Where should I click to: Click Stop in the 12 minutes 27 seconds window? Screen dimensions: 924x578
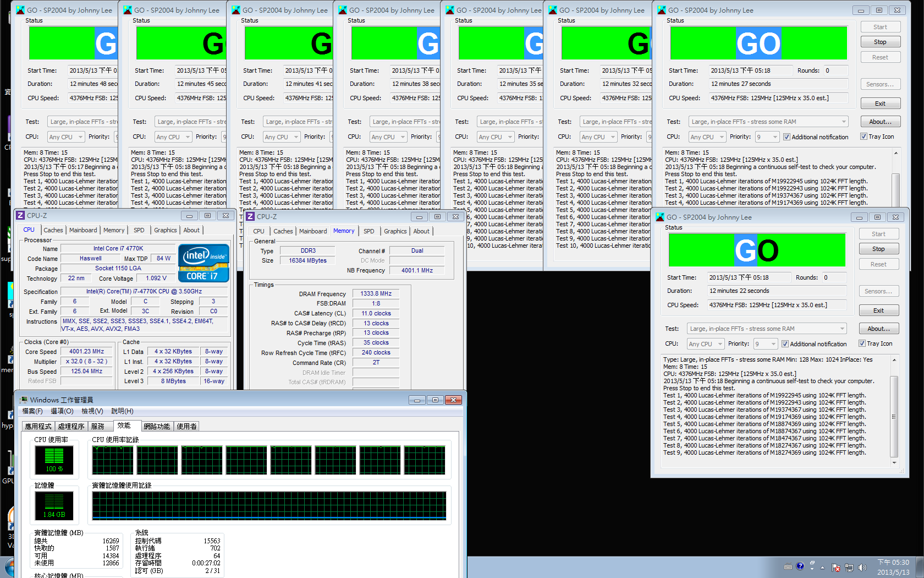(x=880, y=42)
